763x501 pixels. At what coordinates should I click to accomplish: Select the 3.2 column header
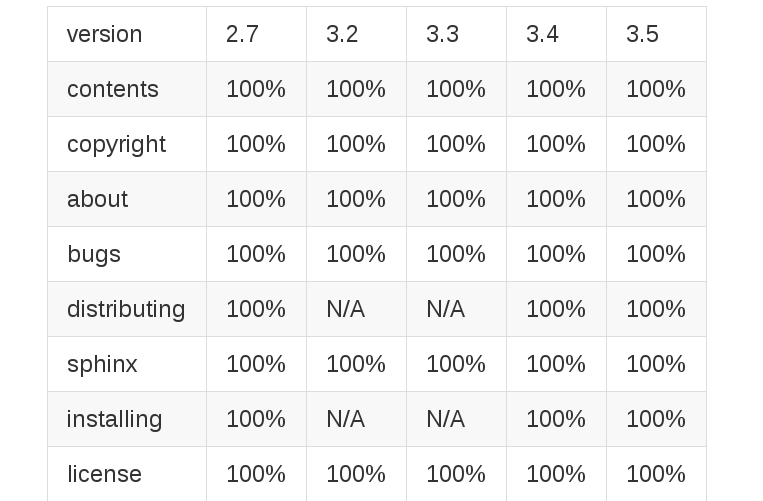(357, 35)
